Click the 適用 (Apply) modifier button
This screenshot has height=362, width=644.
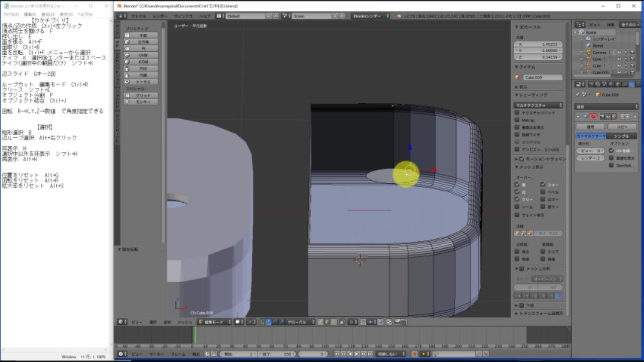click(590, 127)
